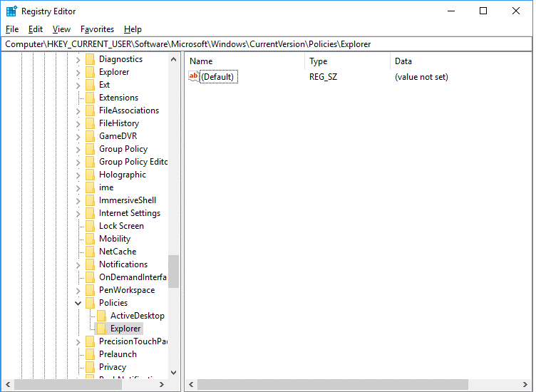Expand the ime key

(x=78, y=188)
